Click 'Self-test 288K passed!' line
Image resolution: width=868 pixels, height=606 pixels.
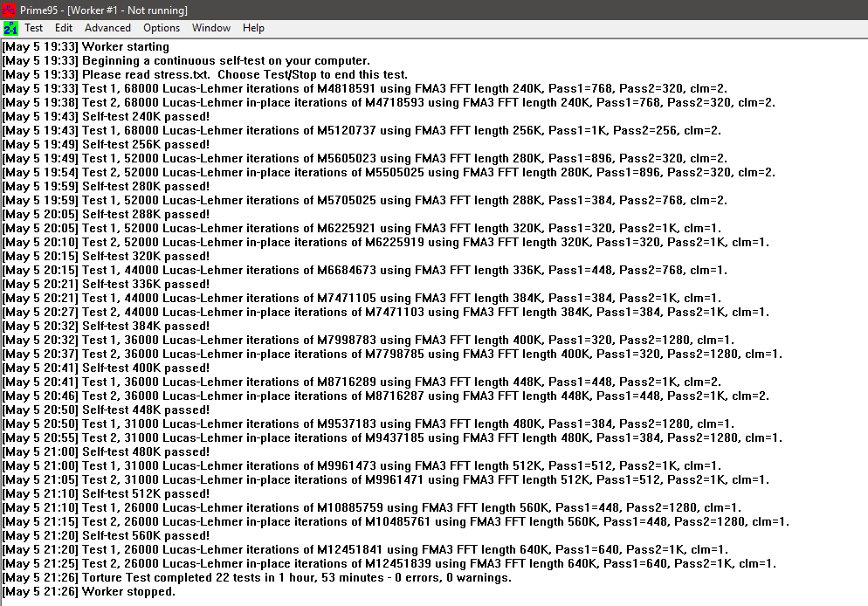pos(106,214)
